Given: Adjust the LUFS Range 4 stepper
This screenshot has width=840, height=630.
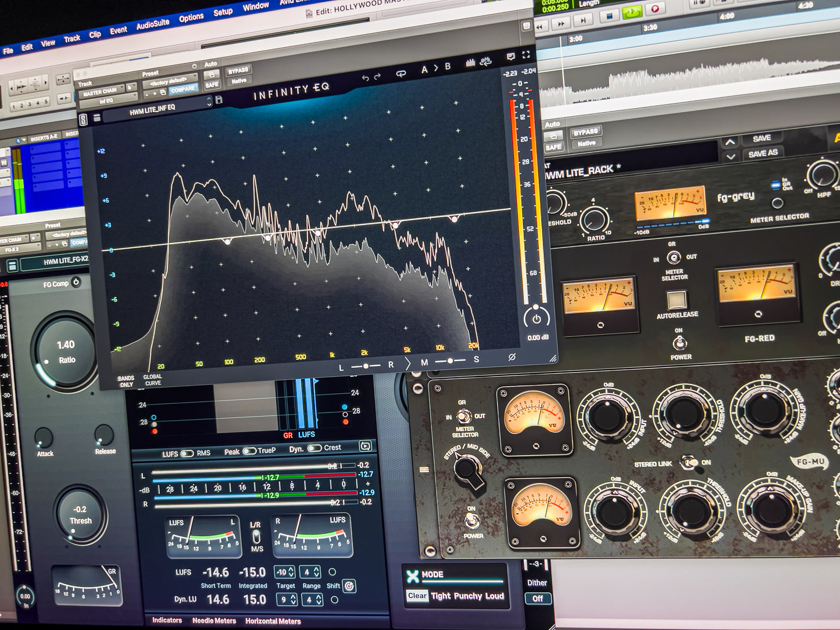Looking at the screenshot, I should [311, 572].
